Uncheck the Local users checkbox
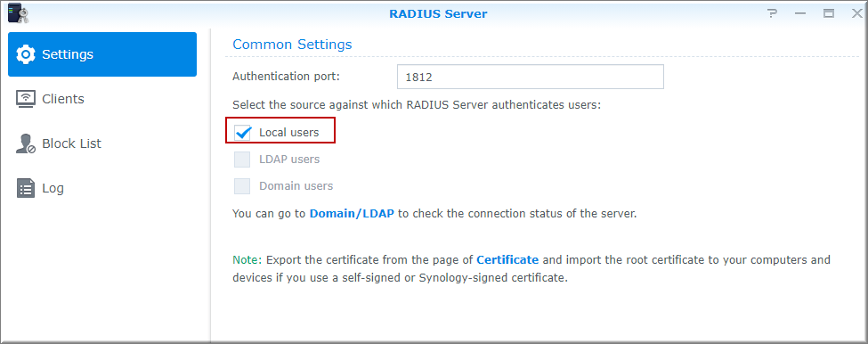Screen dimensions: 868x344 point(242,133)
